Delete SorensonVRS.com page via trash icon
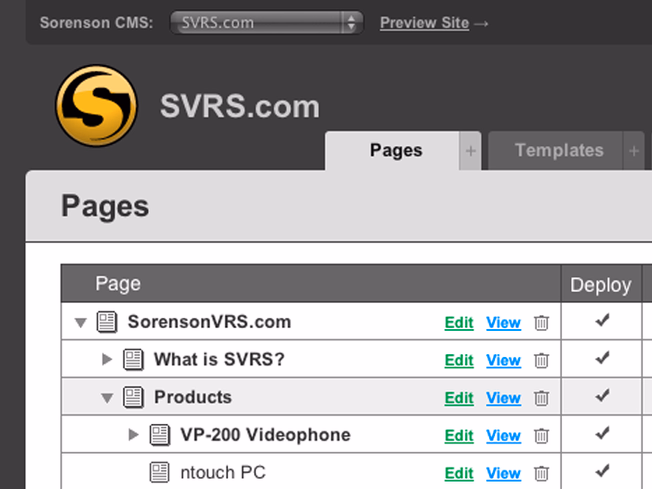Viewport: 652px width, 489px height. [x=541, y=323]
